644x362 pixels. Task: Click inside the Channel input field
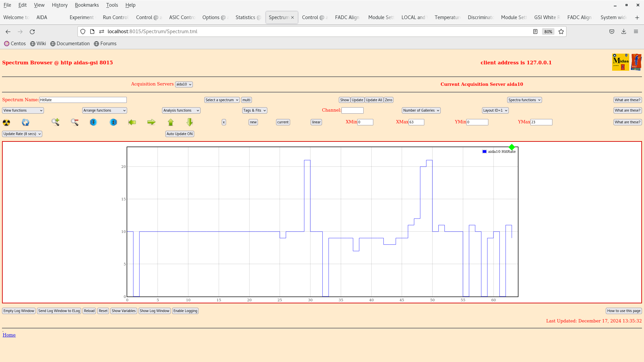[353, 110]
